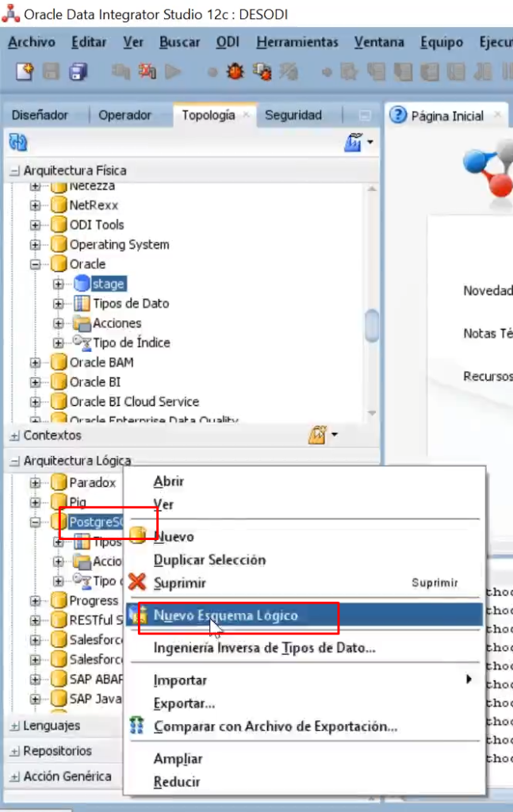Viewport: 513px width, 812px height.
Task: Click the Comparar con Archivo icon
Action: pyautogui.click(x=136, y=726)
